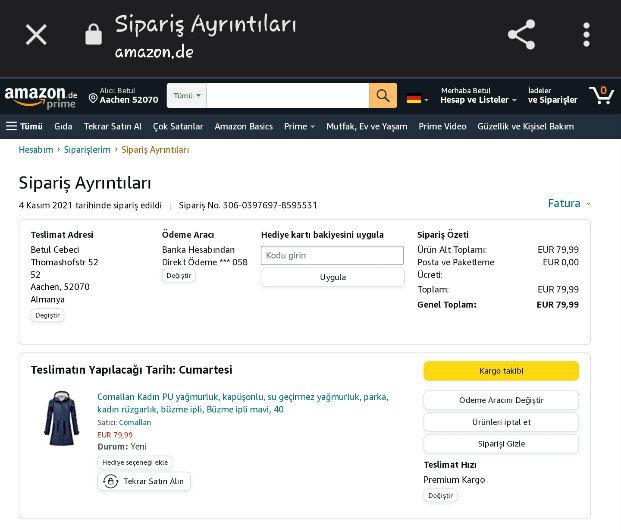This screenshot has height=530, width=621.
Task: Click the German flag language selector
Action: tap(415, 98)
